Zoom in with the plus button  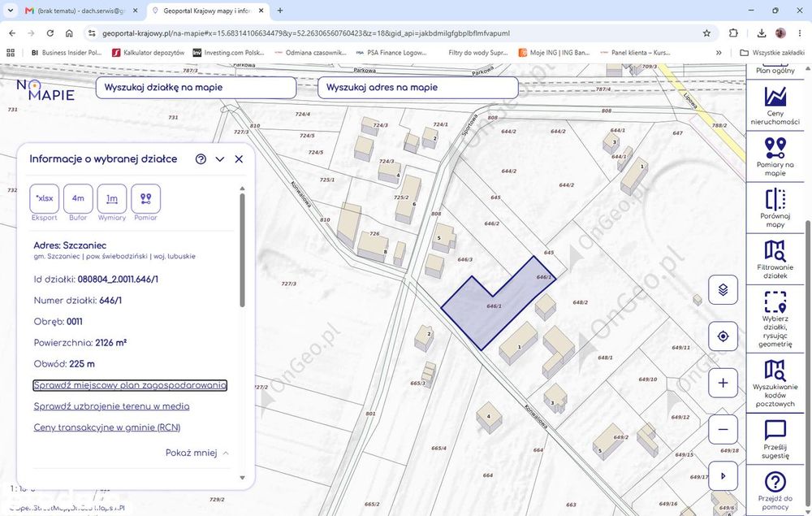coord(723,383)
